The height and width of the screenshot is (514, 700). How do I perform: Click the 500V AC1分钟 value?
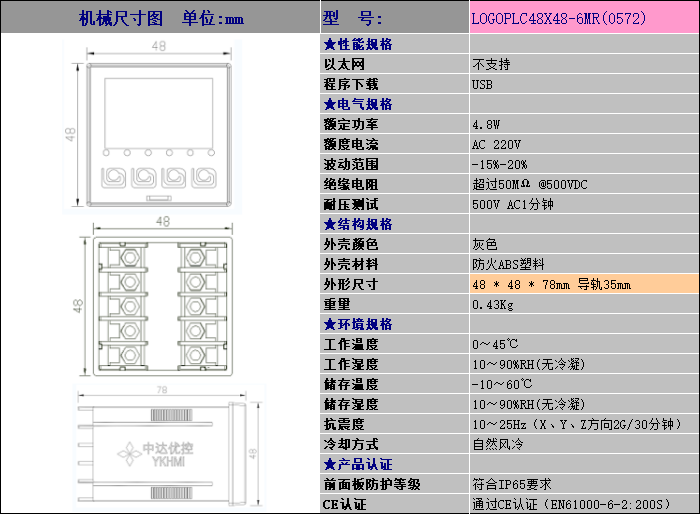pyautogui.click(x=513, y=204)
